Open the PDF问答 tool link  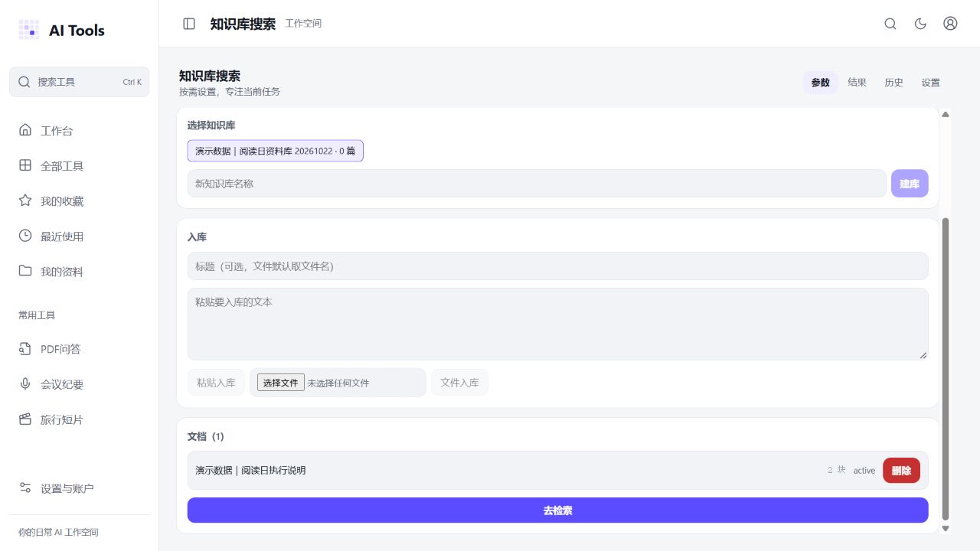pyautogui.click(x=80, y=350)
